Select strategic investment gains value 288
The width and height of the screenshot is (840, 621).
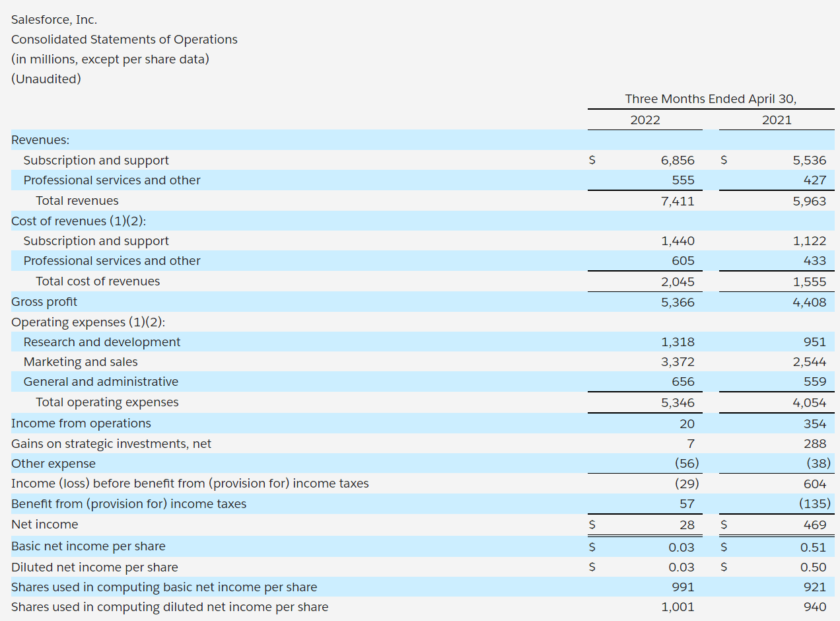(815, 444)
